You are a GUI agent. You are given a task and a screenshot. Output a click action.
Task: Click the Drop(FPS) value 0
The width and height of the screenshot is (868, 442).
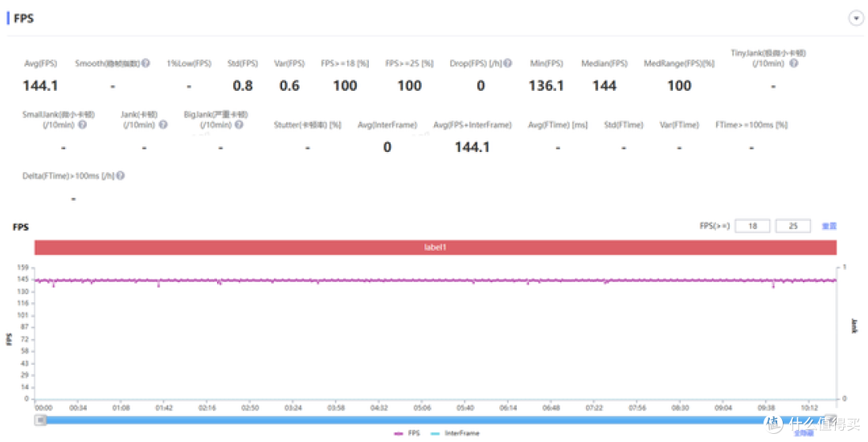coord(481,86)
